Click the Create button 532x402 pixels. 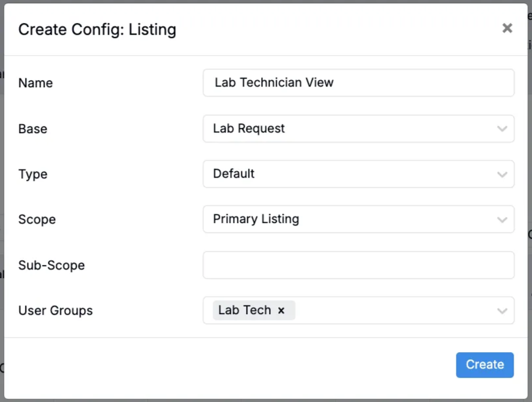485,365
